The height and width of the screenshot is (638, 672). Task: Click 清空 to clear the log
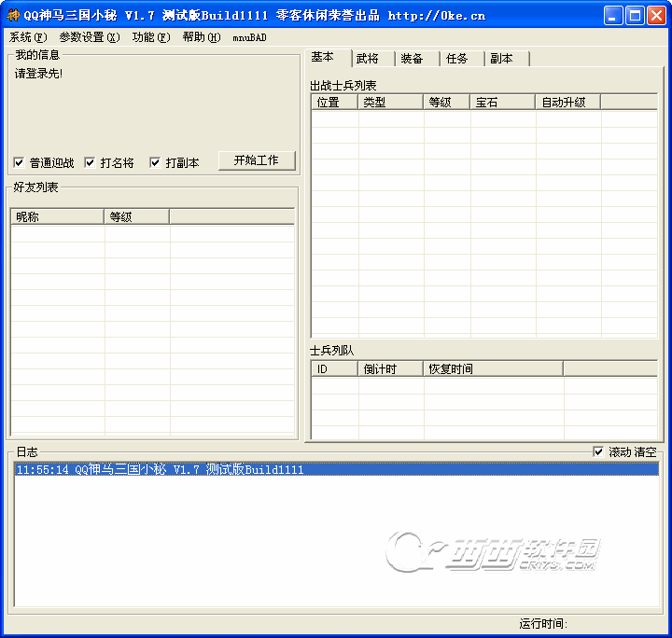(645, 451)
